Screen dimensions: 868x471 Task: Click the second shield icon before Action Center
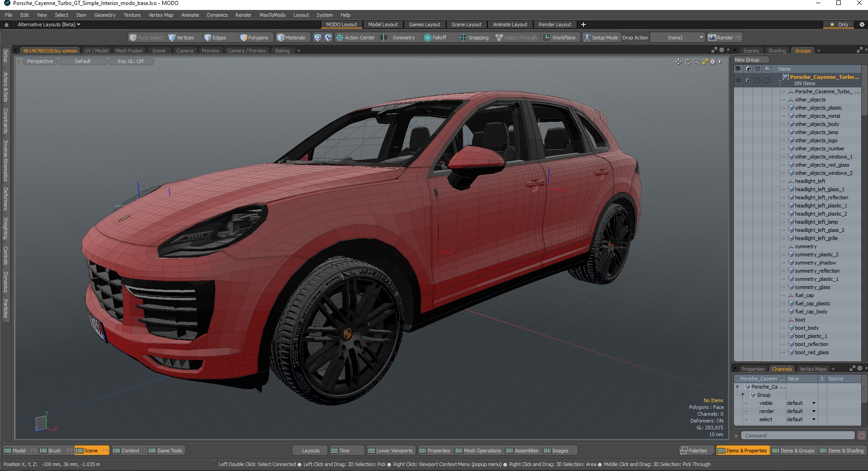(328, 38)
